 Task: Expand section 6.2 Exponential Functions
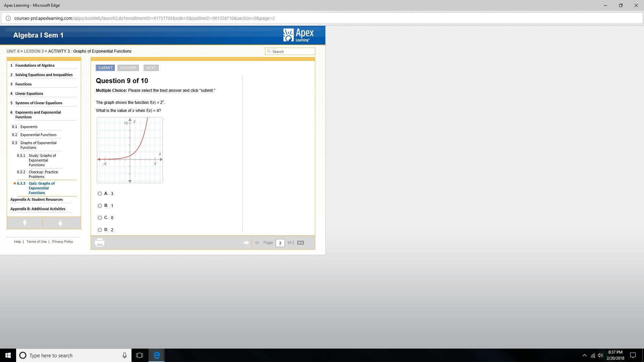38,135
